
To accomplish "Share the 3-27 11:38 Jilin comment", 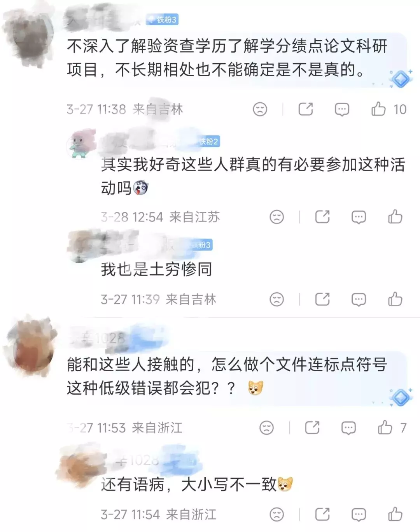I will pyautogui.click(x=306, y=109).
